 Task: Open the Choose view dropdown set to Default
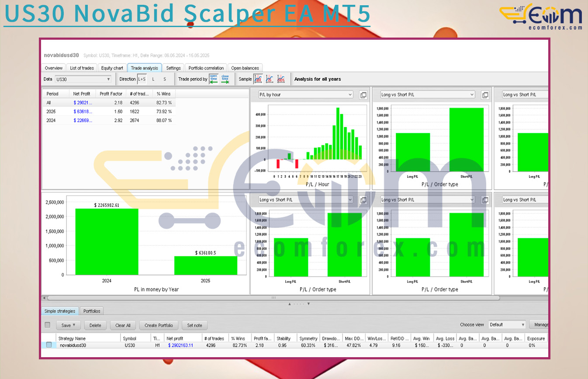507,325
